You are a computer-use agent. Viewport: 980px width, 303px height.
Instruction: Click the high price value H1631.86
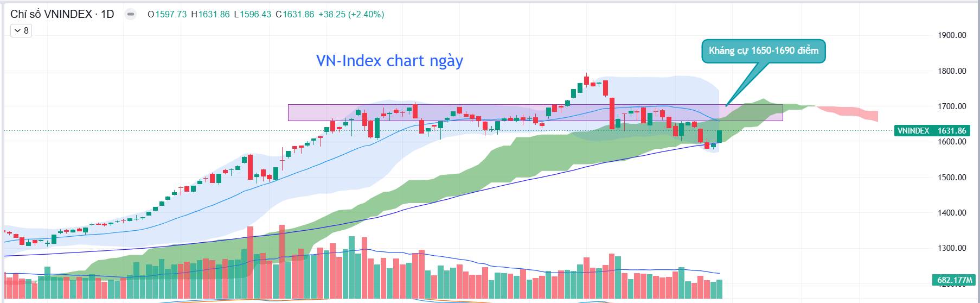pyautogui.click(x=210, y=15)
